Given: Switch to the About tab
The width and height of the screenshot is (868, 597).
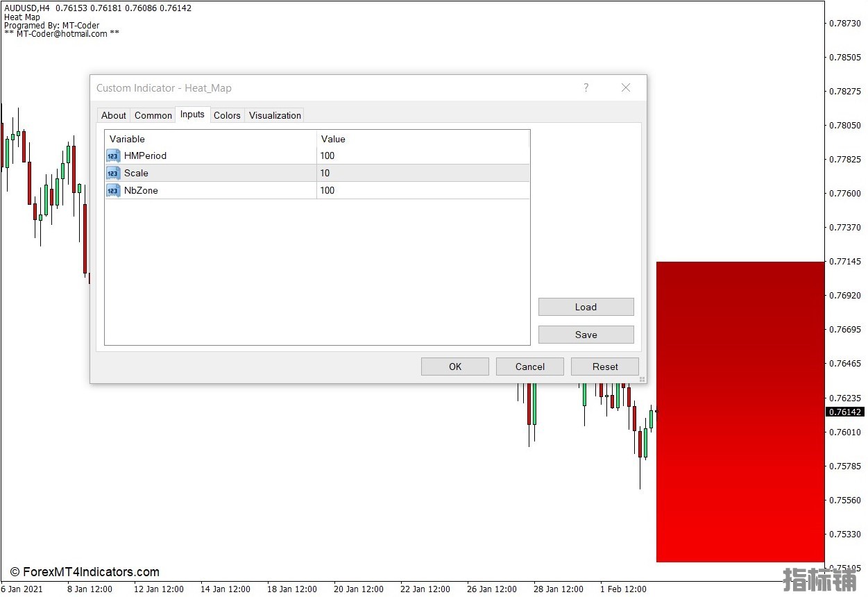Looking at the screenshot, I should tap(114, 115).
